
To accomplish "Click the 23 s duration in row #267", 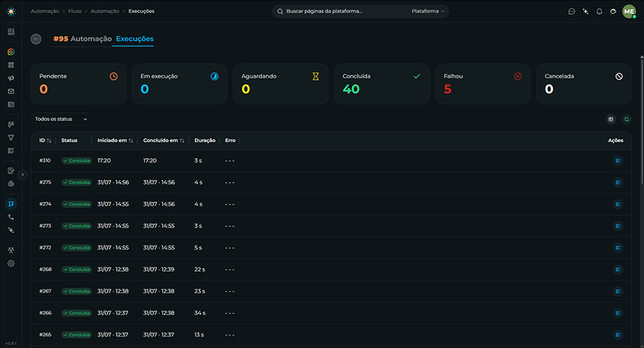I will (x=199, y=291).
